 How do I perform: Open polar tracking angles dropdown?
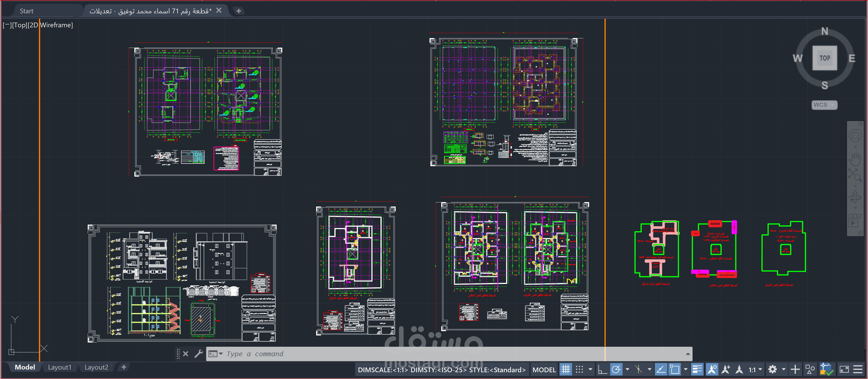tap(627, 370)
